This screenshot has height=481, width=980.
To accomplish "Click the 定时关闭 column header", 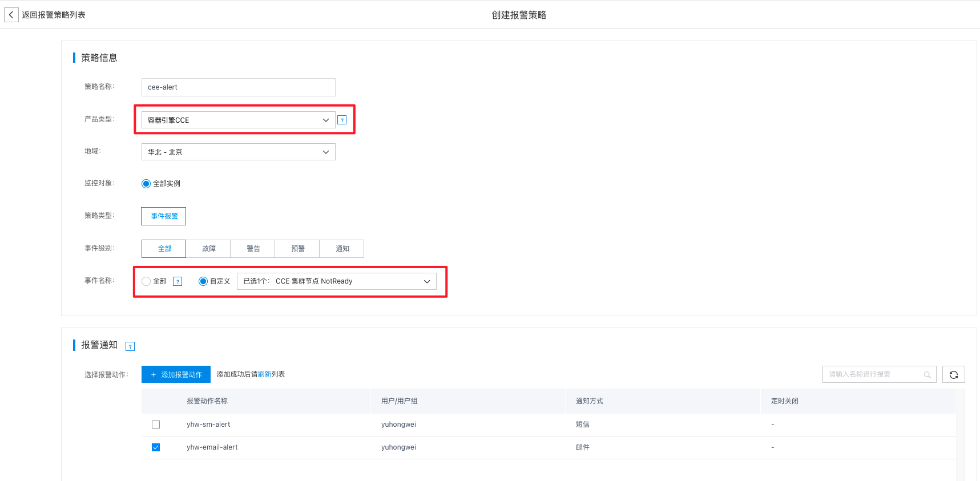I will (785, 401).
